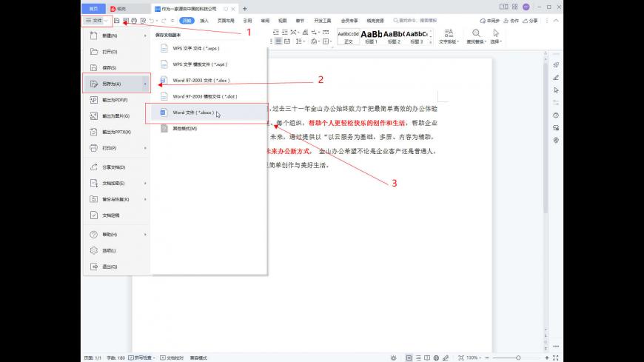The width and height of the screenshot is (644, 362).
Task: Expand the 帮助(H) submenu arrow
Action: pos(145,235)
